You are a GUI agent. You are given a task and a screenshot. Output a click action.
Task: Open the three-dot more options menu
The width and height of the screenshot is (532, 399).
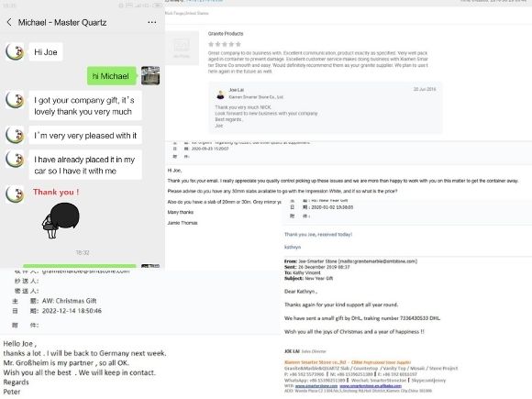click(x=152, y=22)
